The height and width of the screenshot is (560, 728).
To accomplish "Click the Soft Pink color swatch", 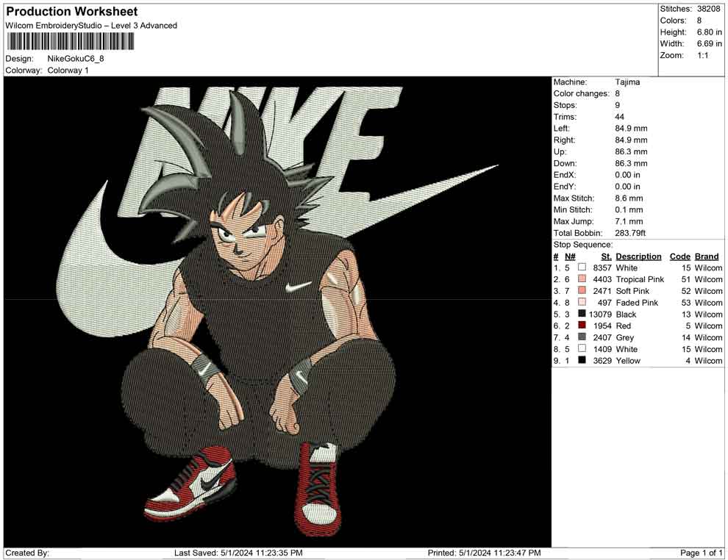I will click(582, 290).
